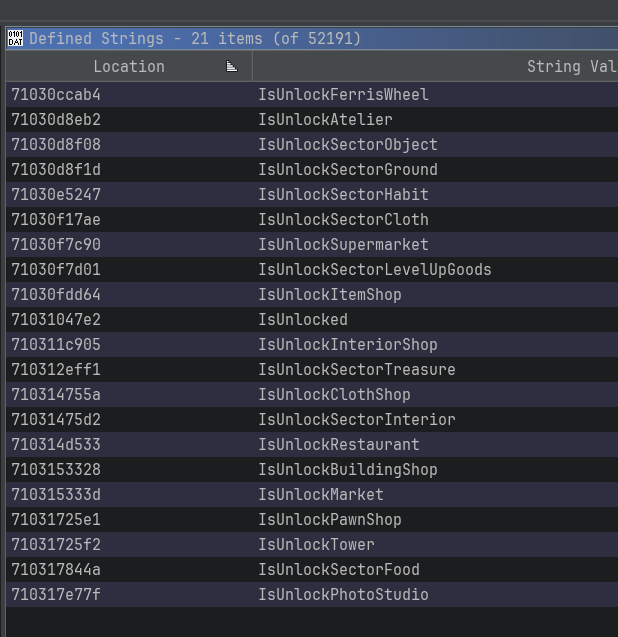Select the IsUnlockFerrisWheel string

coord(343,95)
